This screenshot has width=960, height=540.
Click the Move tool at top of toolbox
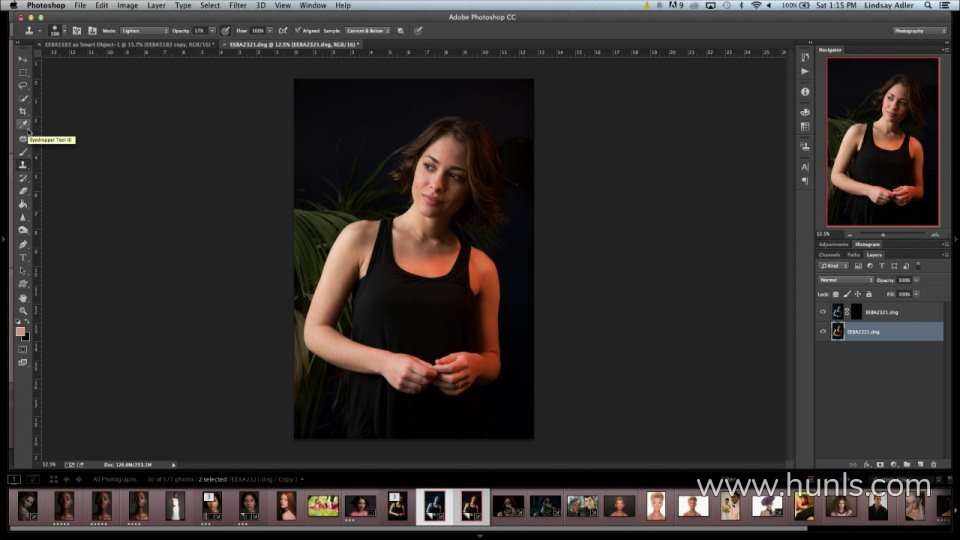coord(22,59)
